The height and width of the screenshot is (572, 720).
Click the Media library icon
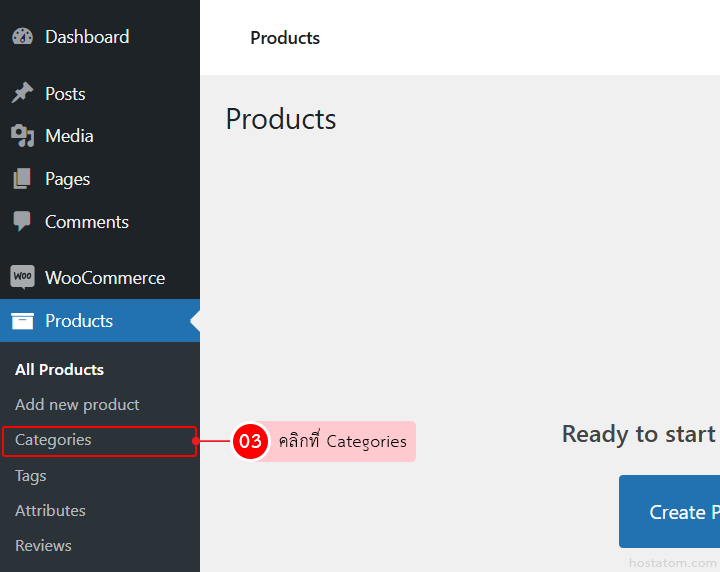pyautogui.click(x=22, y=136)
